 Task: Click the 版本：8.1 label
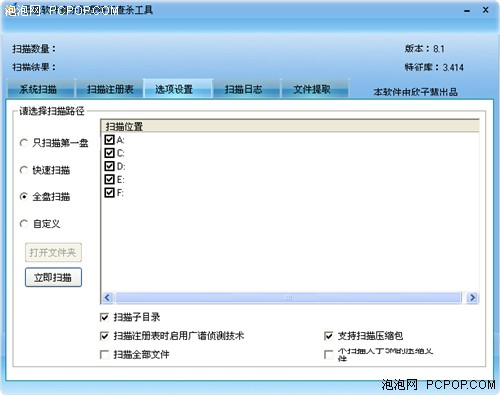[425, 49]
